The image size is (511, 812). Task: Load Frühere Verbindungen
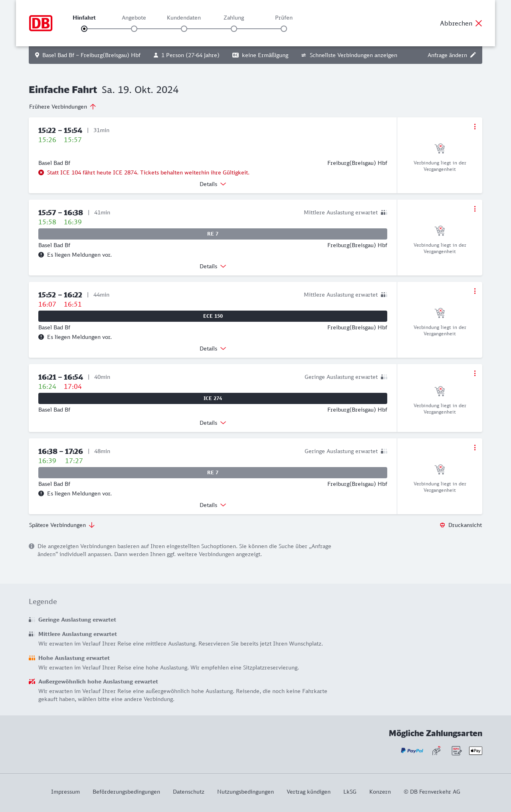[x=62, y=107]
